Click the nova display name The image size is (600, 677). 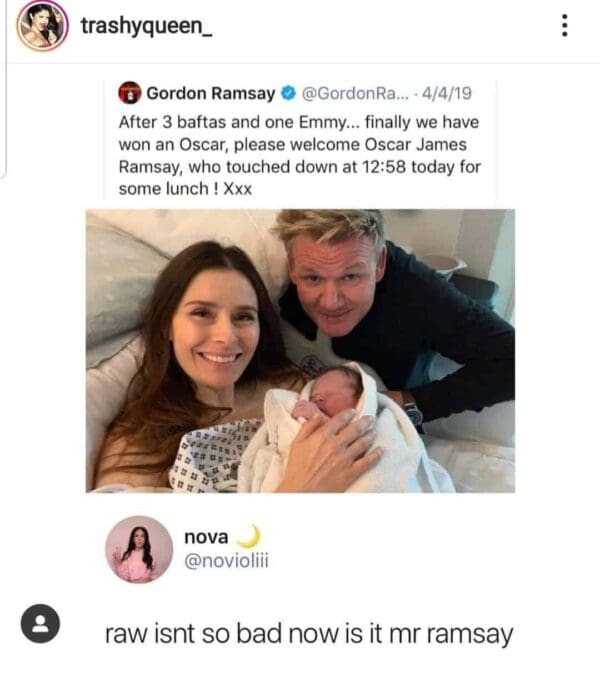(x=207, y=538)
